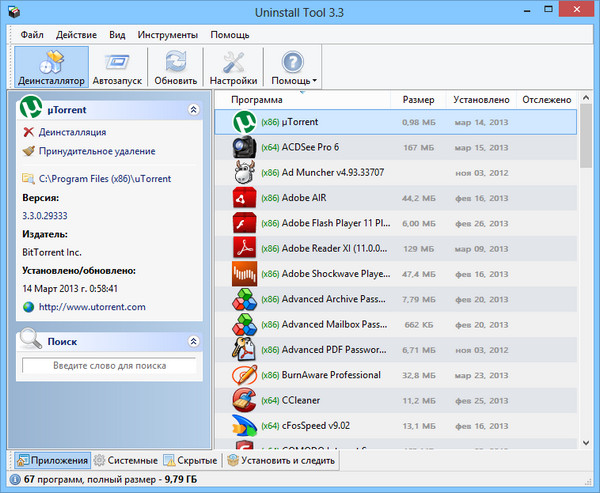Click the Обновить refresh icon
The width and height of the screenshot is (600, 493).
pyautogui.click(x=176, y=61)
